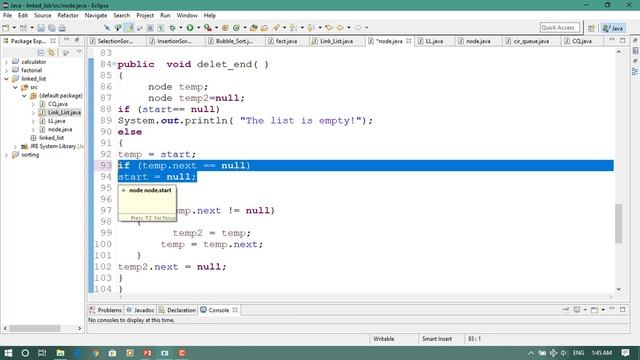Switch to the Javadoc tab
This screenshot has width=640, height=360.
pos(140,310)
